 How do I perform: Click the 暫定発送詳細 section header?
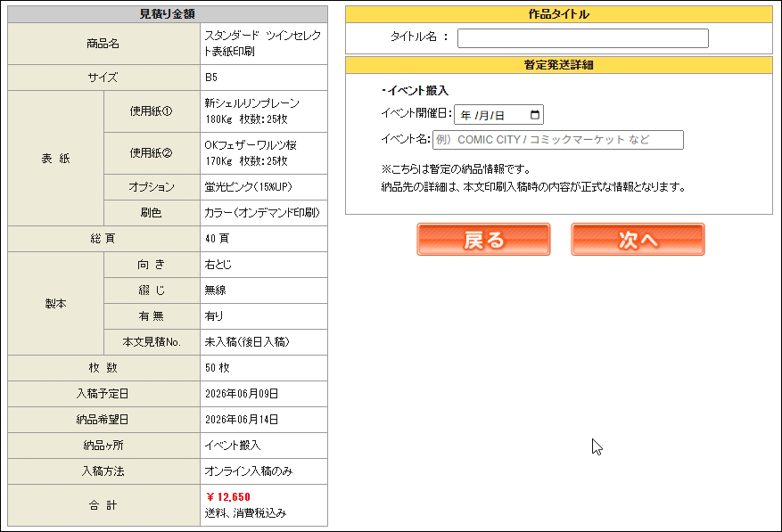coord(558,65)
